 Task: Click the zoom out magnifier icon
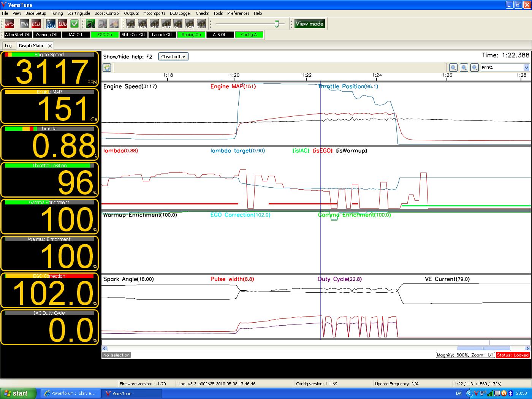click(x=464, y=68)
